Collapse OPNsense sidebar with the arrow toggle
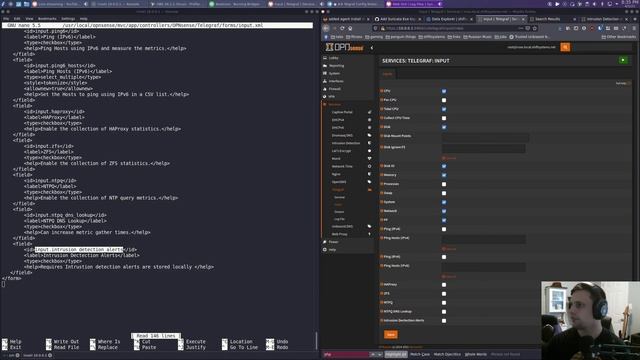640x360 pixels. pos(371,48)
